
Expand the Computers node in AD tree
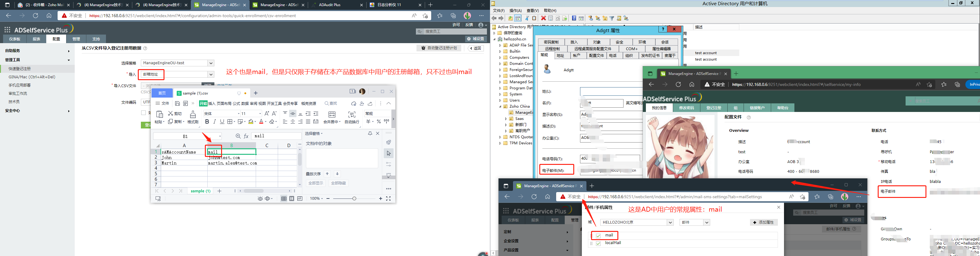tap(500, 58)
